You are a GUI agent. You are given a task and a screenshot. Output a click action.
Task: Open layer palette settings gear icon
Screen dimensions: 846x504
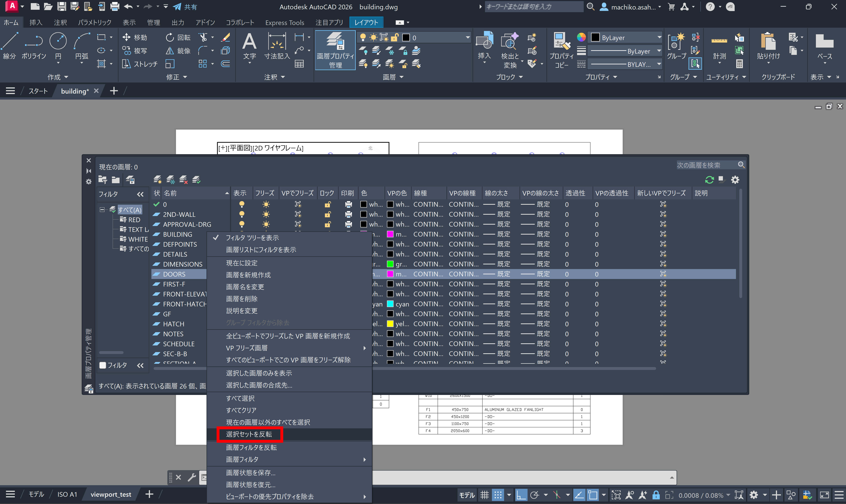click(x=735, y=180)
